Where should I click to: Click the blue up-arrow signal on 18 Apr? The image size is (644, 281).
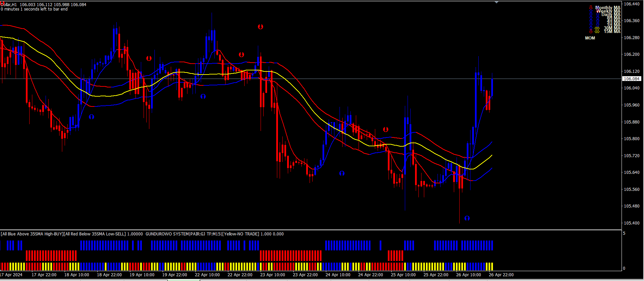92,117
